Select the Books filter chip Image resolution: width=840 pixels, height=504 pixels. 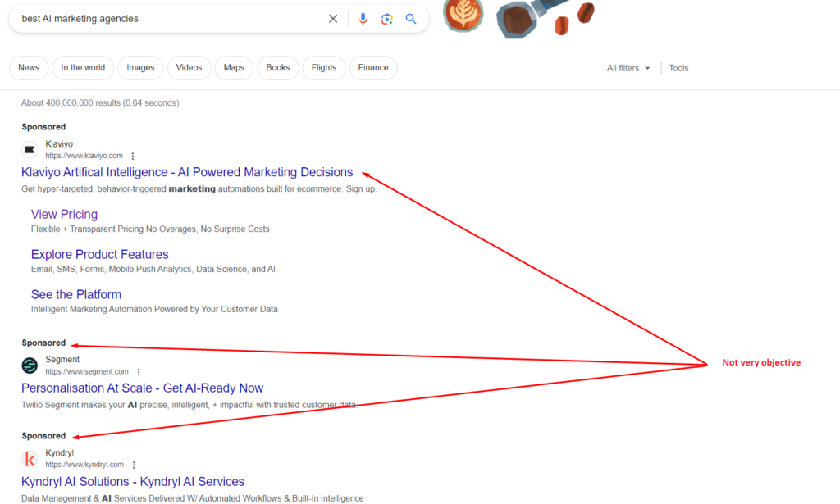tap(278, 68)
